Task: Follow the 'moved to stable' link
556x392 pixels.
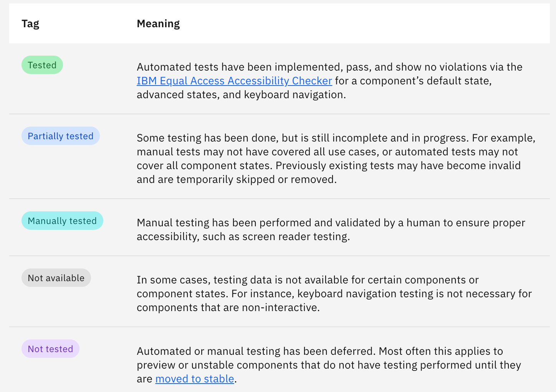Action: pyautogui.click(x=195, y=379)
